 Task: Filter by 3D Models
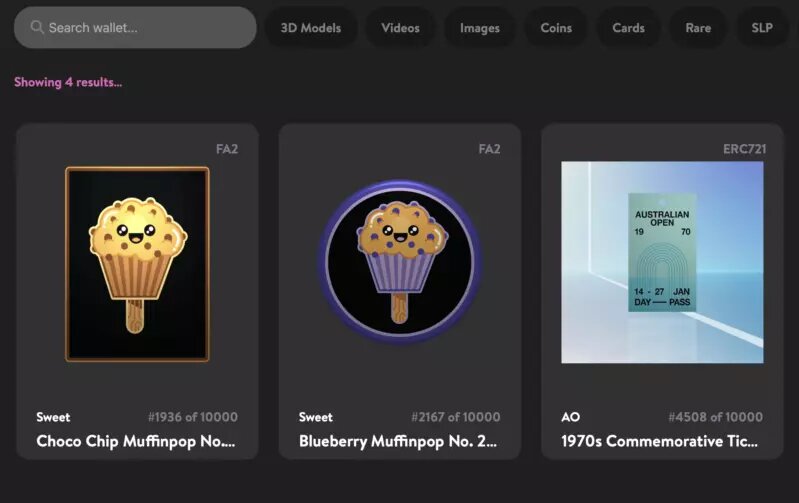(311, 28)
